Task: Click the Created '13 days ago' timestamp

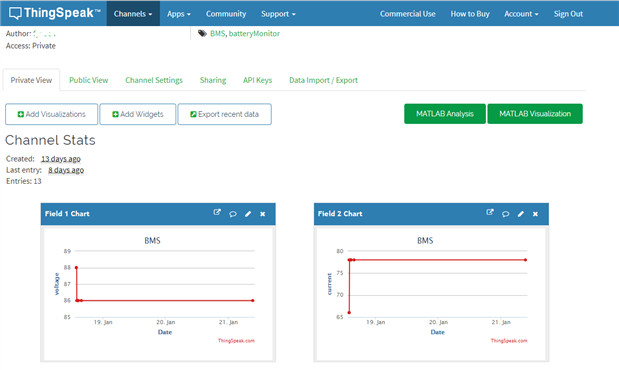Action: click(x=61, y=159)
